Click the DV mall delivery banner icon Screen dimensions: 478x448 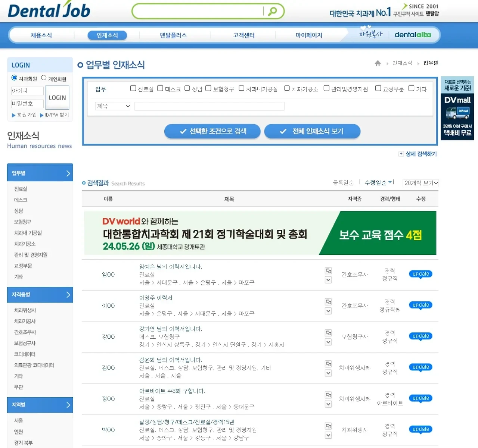(457, 112)
